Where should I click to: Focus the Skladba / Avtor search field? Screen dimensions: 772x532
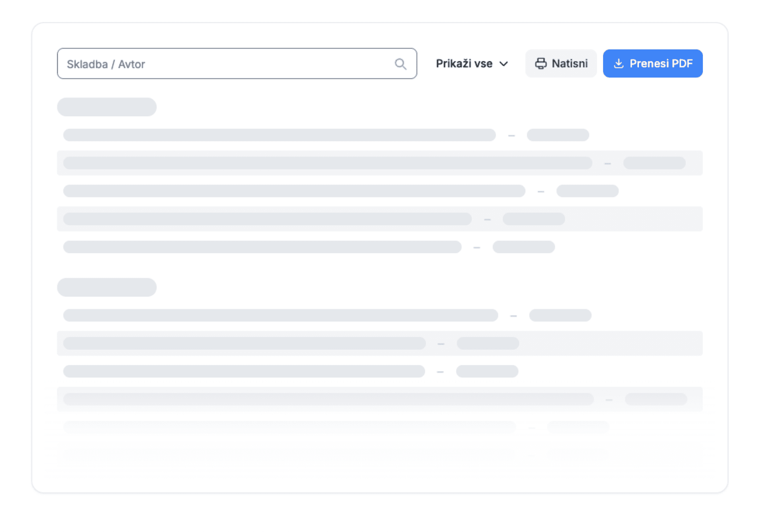pyautogui.click(x=225, y=64)
